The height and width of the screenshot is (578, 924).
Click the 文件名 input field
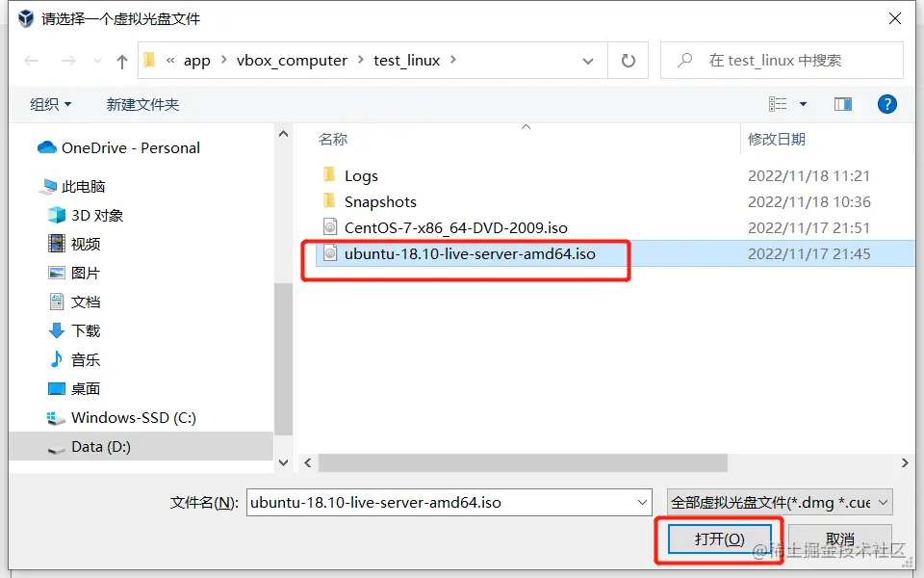[x=449, y=503]
